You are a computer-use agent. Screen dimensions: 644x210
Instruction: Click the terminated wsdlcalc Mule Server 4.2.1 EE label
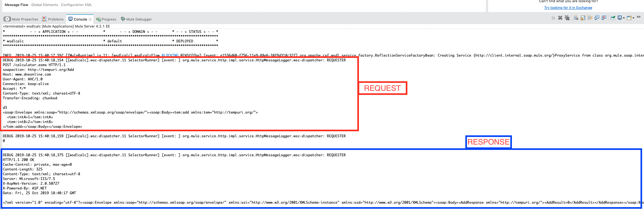(56, 26)
